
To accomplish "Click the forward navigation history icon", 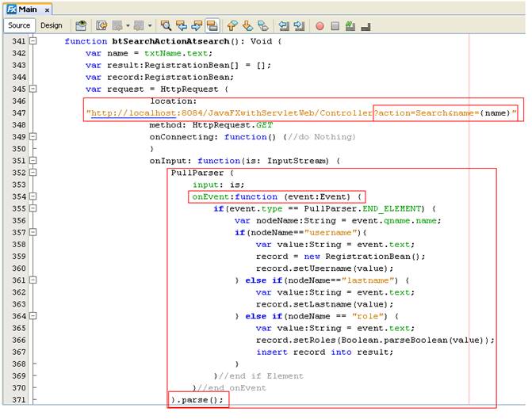I will click(139, 25).
